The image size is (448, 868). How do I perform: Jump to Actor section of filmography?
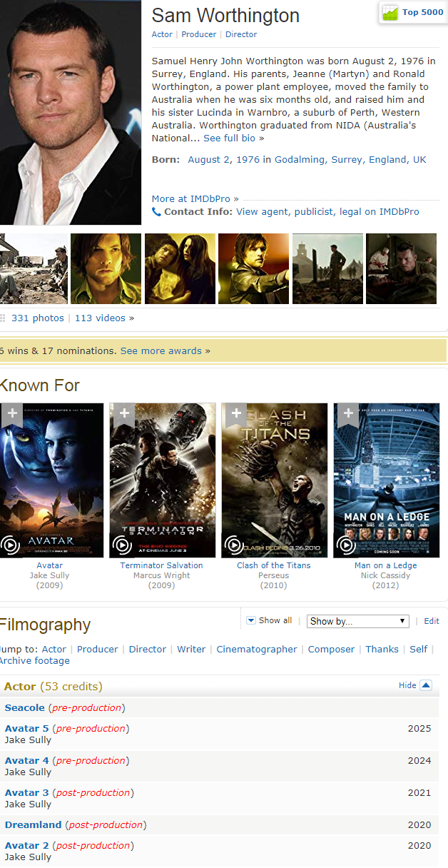click(x=54, y=650)
